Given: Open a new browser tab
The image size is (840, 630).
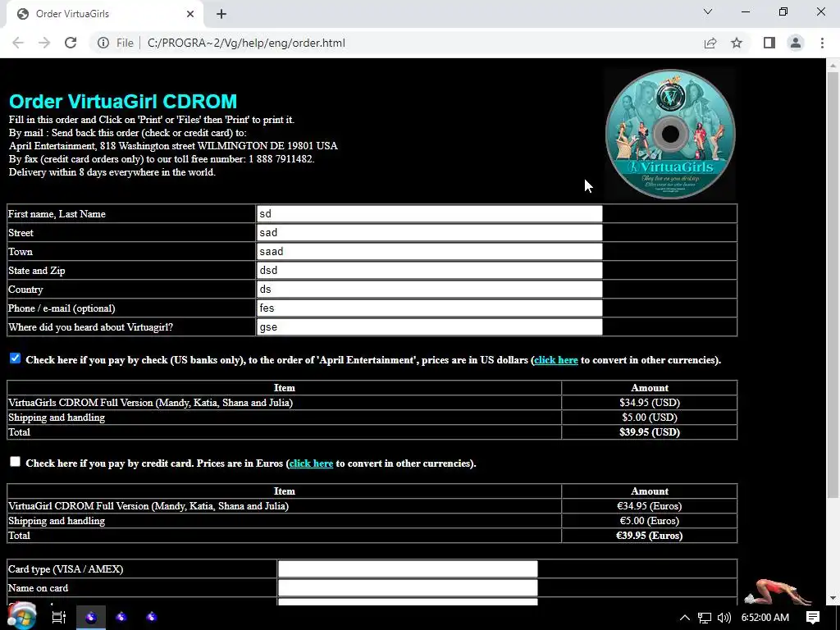Looking at the screenshot, I should pos(221,14).
